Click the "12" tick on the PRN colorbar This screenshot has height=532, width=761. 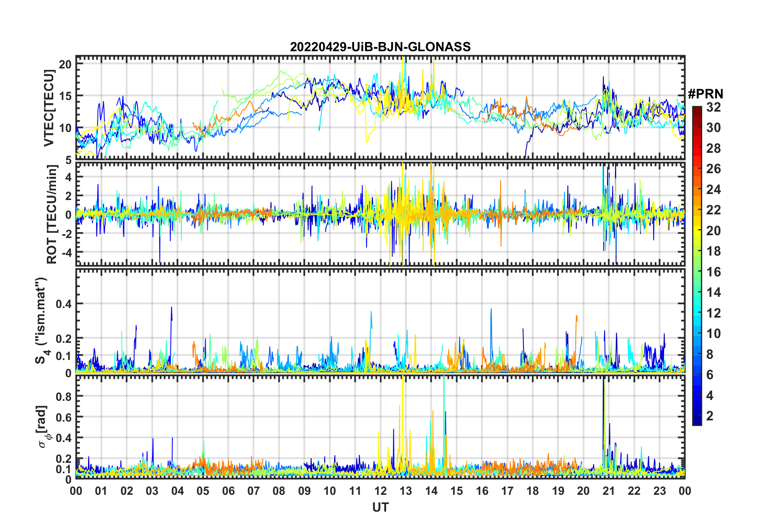pos(713,313)
